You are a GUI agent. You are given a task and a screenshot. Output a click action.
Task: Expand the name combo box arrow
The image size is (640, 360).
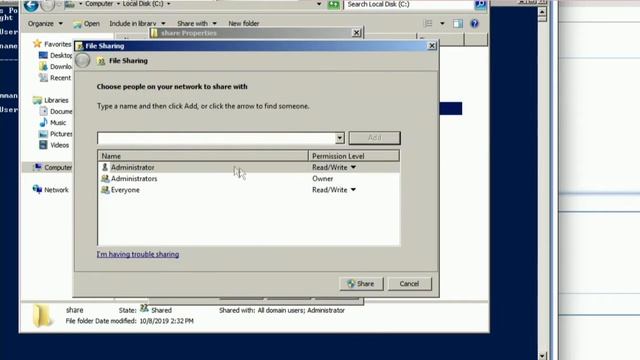point(340,138)
